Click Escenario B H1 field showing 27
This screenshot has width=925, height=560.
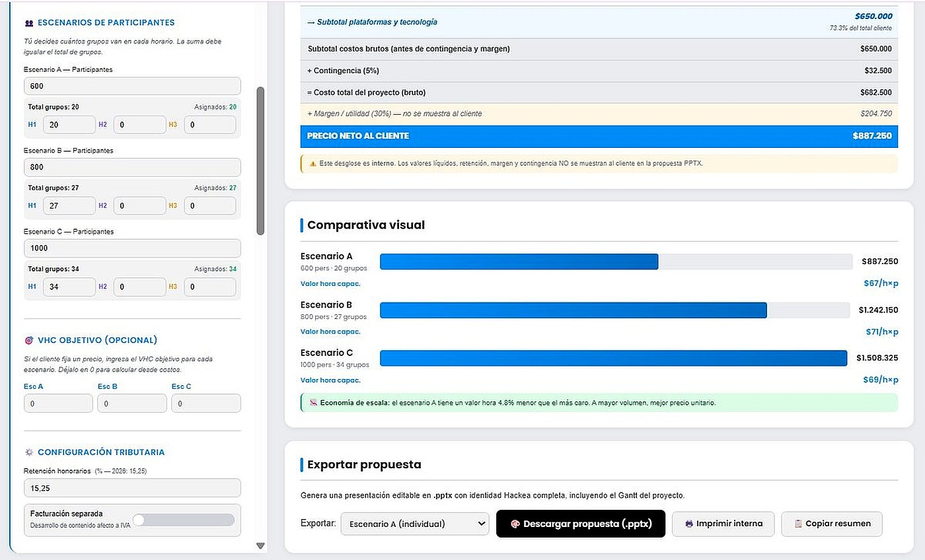pyautogui.click(x=69, y=206)
